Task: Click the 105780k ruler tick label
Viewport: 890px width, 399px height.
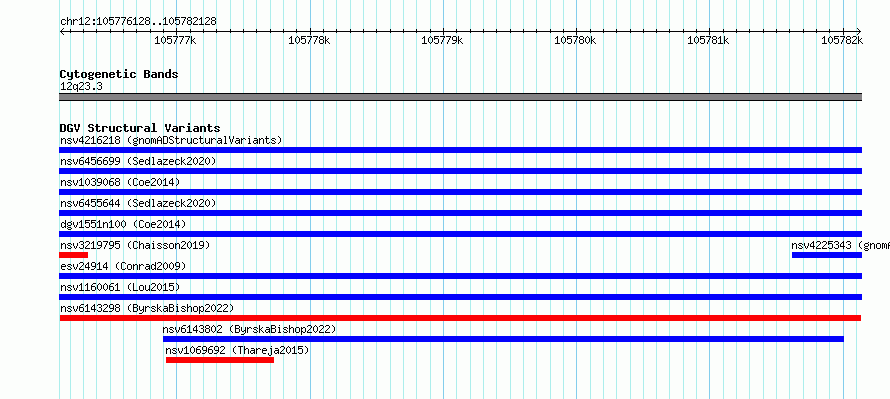Action: pos(575,40)
